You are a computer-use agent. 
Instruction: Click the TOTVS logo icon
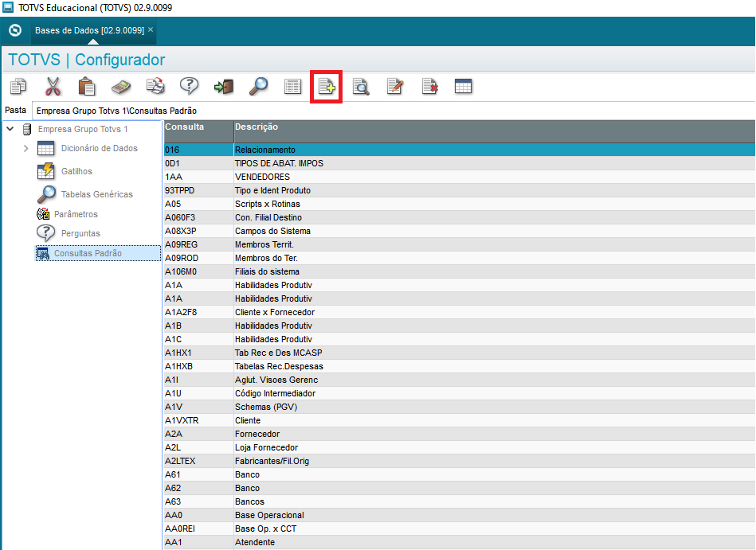point(15,30)
